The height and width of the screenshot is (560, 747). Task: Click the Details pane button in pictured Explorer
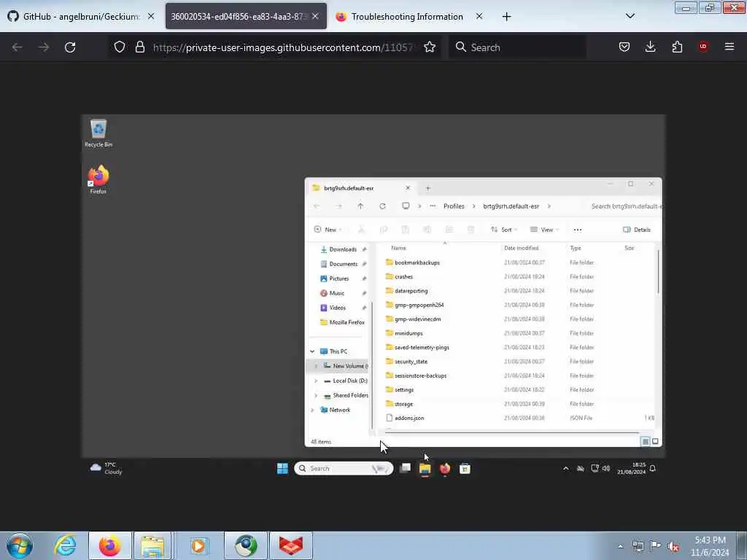point(636,230)
